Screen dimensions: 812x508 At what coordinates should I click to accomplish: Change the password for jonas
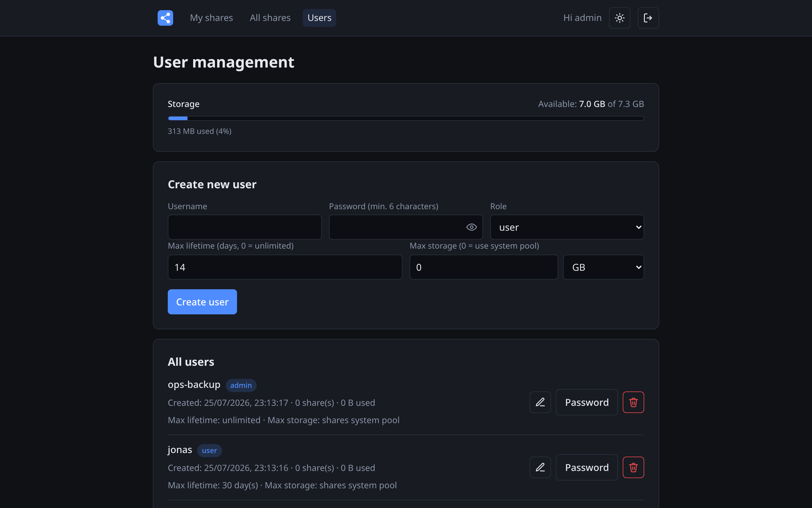[587, 467]
